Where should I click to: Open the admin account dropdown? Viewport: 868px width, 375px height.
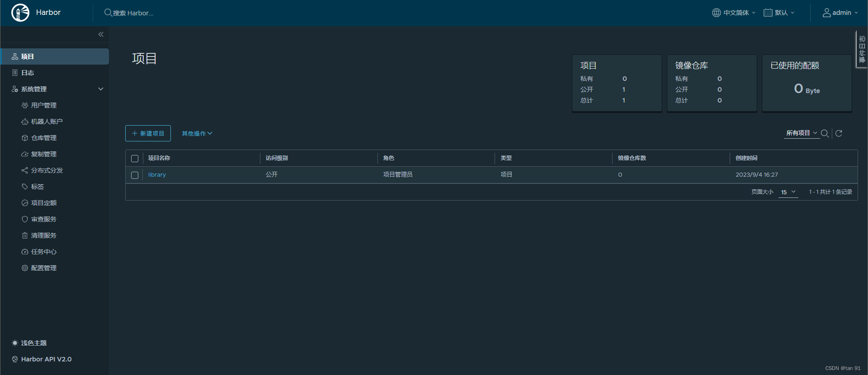[840, 13]
